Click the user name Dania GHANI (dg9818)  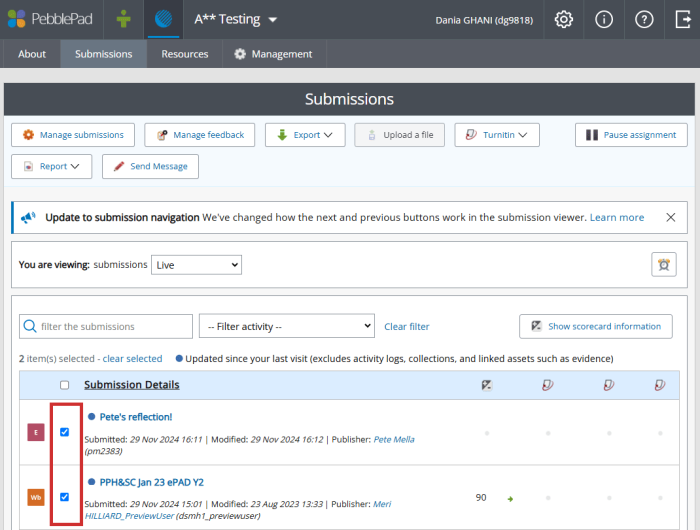(x=484, y=20)
